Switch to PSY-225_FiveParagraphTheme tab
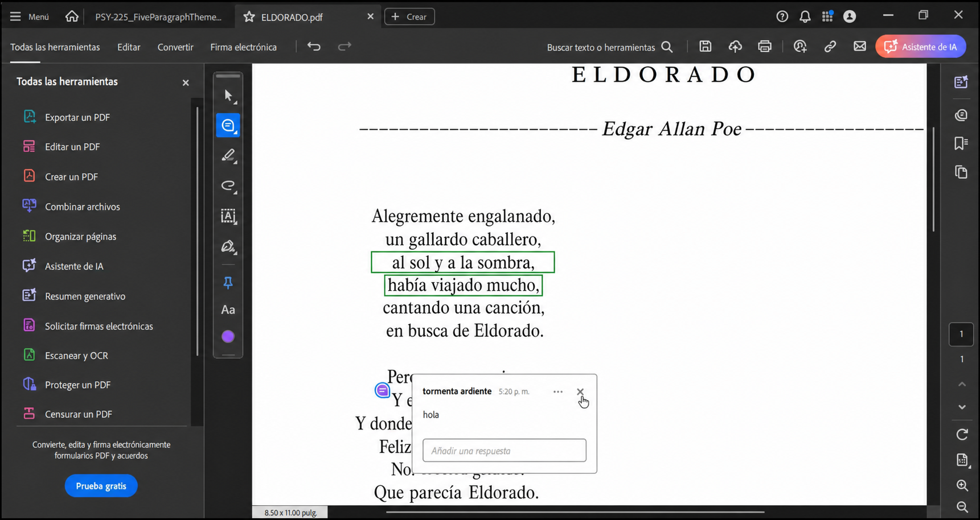This screenshot has height=520, width=980. tap(158, 17)
